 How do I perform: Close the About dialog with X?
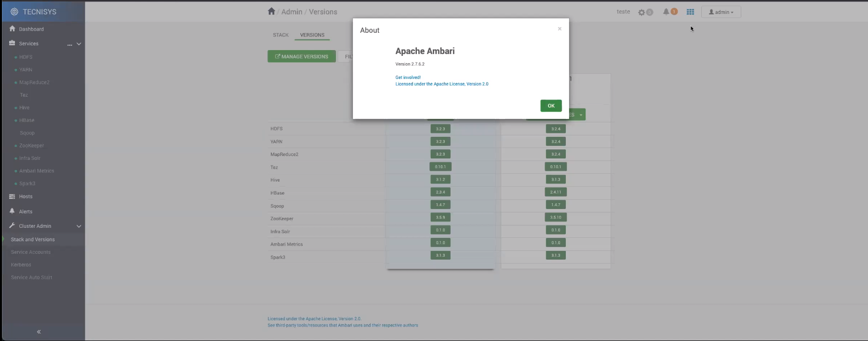pos(560,29)
